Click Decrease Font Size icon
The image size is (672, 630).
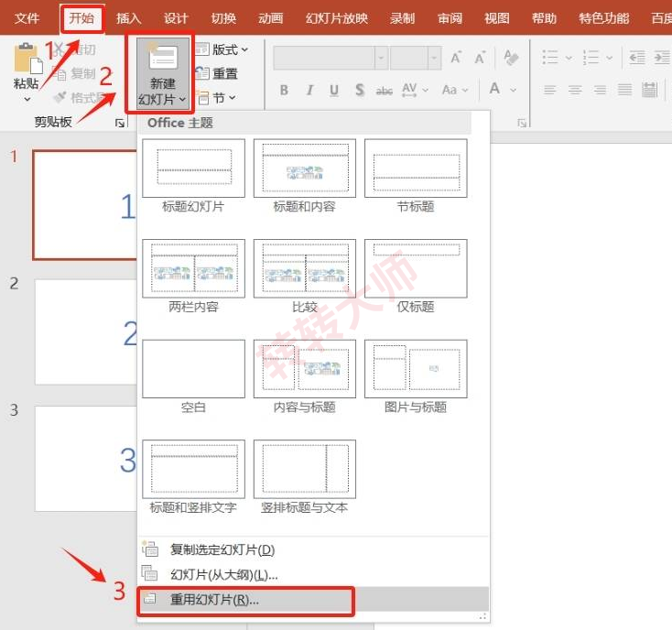[x=480, y=58]
